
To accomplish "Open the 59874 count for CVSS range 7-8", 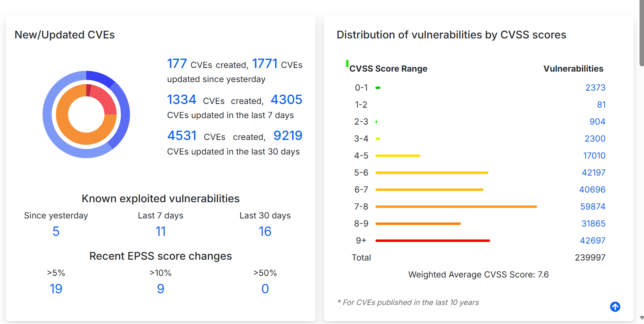I will [x=593, y=206].
